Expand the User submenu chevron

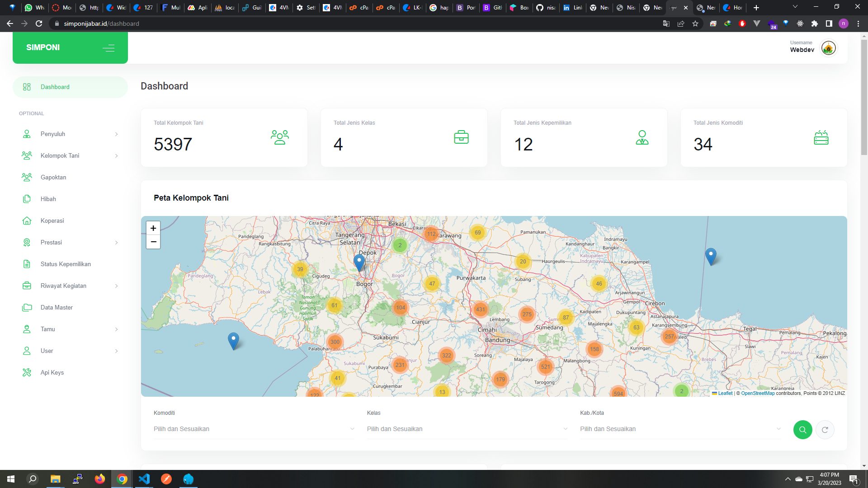[x=117, y=351]
